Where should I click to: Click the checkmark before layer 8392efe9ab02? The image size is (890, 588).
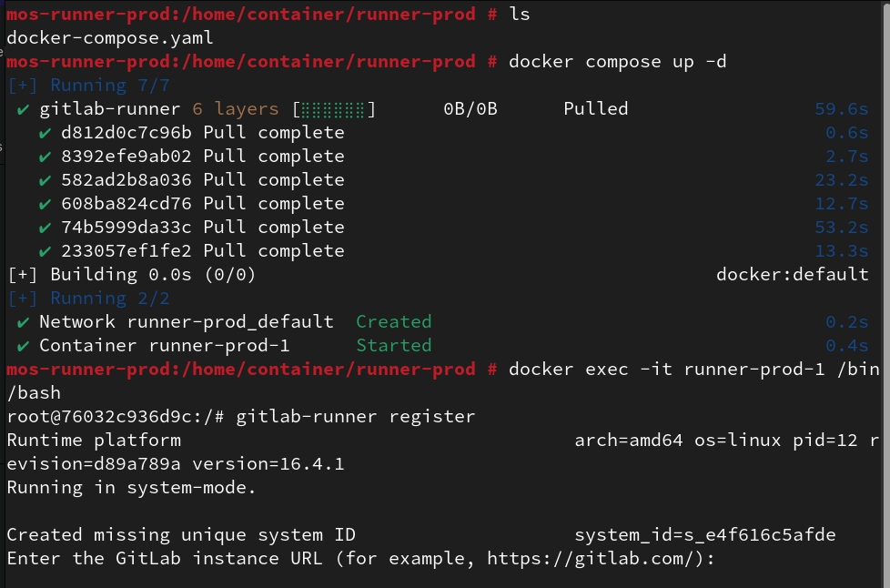point(44,157)
